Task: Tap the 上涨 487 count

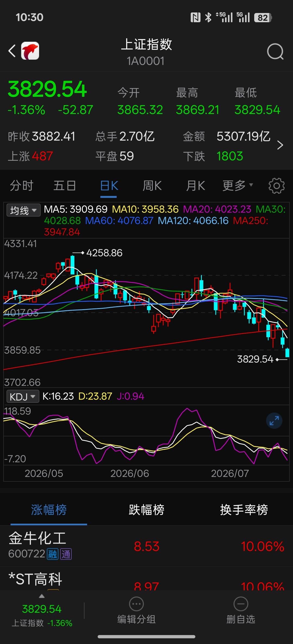Action: 30,156
